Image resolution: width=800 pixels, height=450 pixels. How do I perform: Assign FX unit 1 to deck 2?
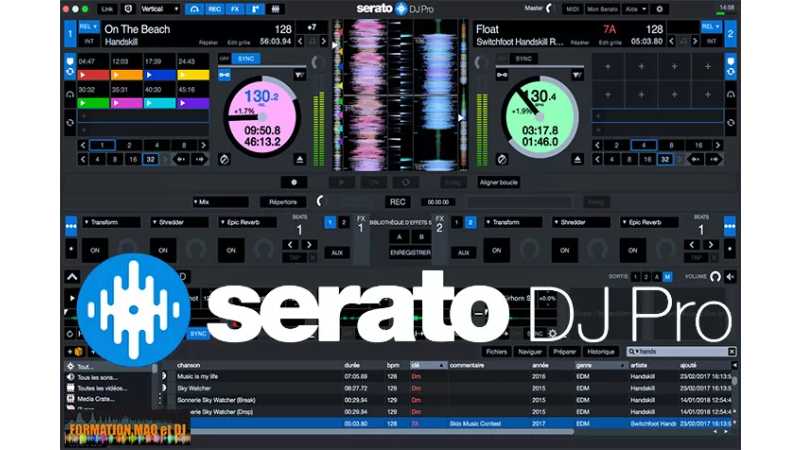coord(343,222)
